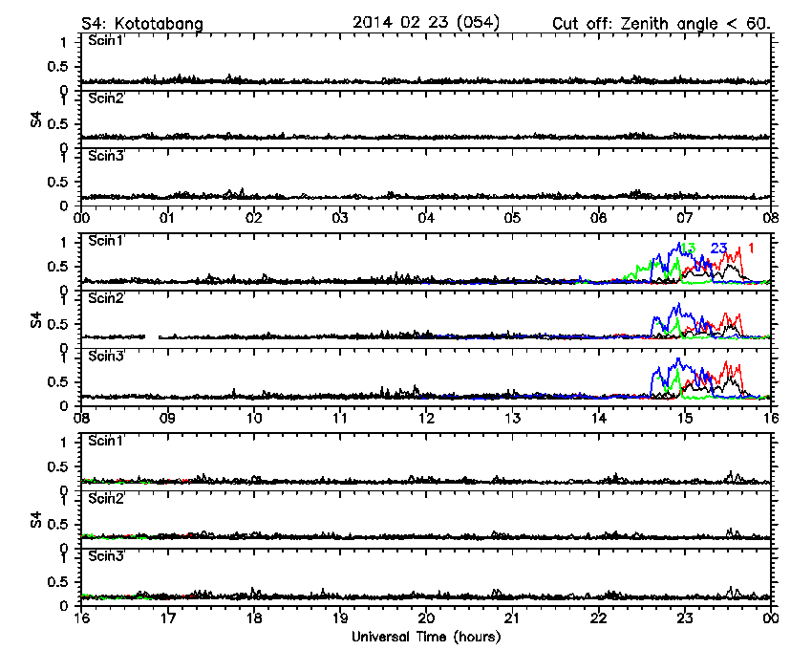Click the hour tick label '20'
Screen dimensions: 812x650
coord(426,617)
